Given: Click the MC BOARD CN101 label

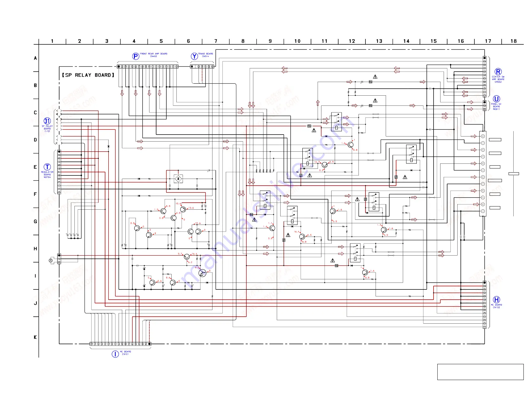Looking at the screenshot, I should point(125,353).
